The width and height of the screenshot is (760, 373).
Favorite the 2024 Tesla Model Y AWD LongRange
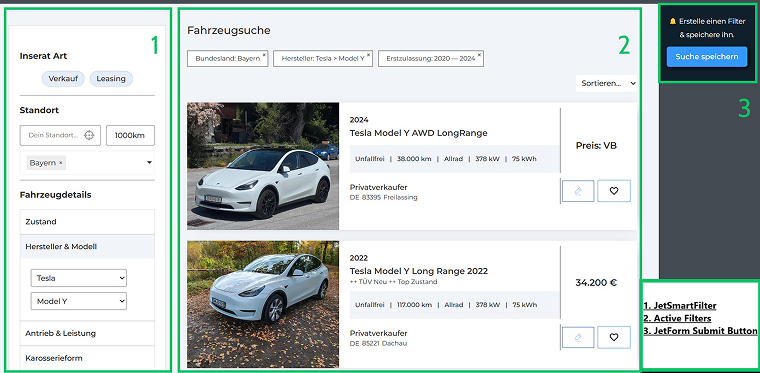coord(614,191)
